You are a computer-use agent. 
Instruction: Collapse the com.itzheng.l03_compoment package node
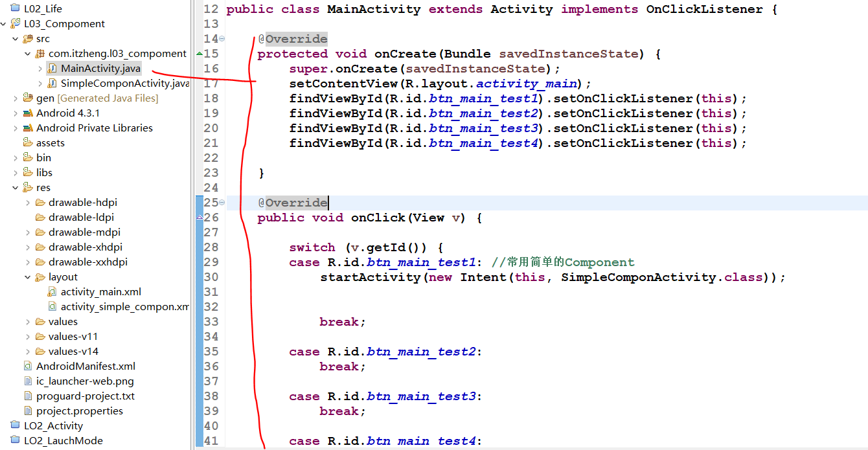(x=27, y=53)
